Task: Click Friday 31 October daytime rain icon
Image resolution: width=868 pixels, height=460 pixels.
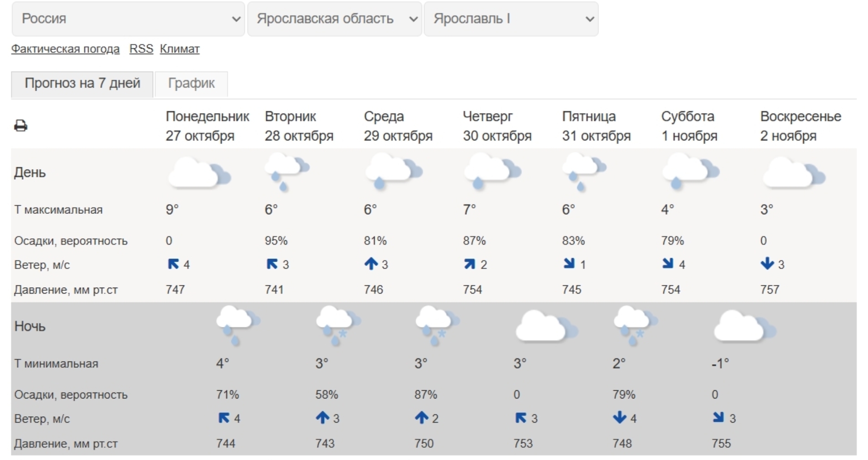Action: 583,172
